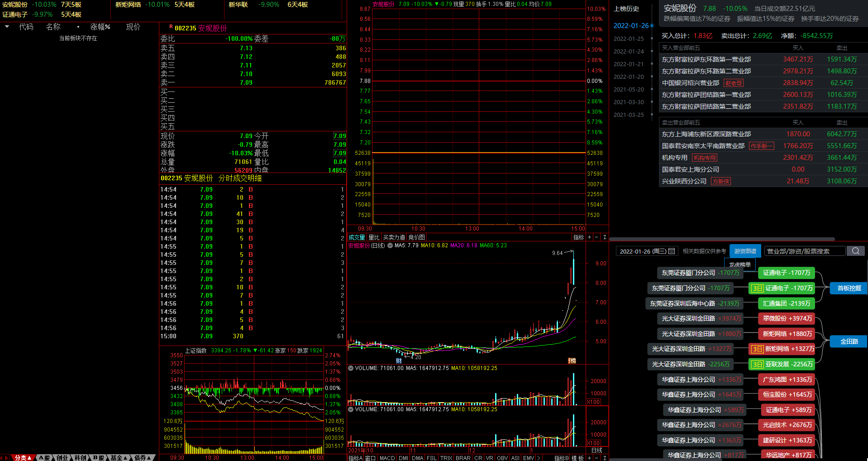Open the 模板 template selector

tap(577, 458)
